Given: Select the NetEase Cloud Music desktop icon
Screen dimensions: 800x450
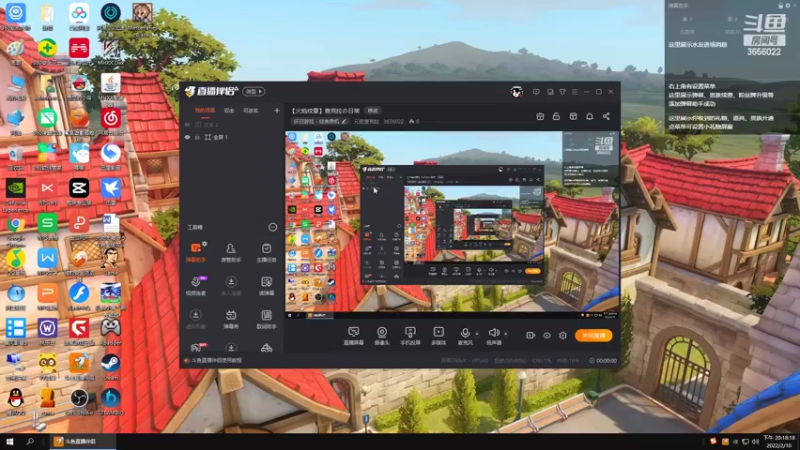Looking at the screenshot, I should pyautogui.click(x=110, y=122).
